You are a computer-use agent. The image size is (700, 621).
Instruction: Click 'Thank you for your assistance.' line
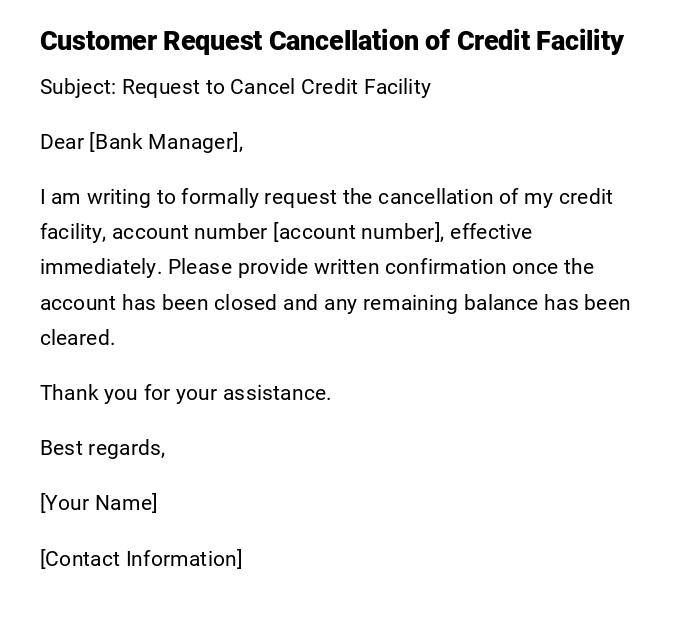coord(185,393)
